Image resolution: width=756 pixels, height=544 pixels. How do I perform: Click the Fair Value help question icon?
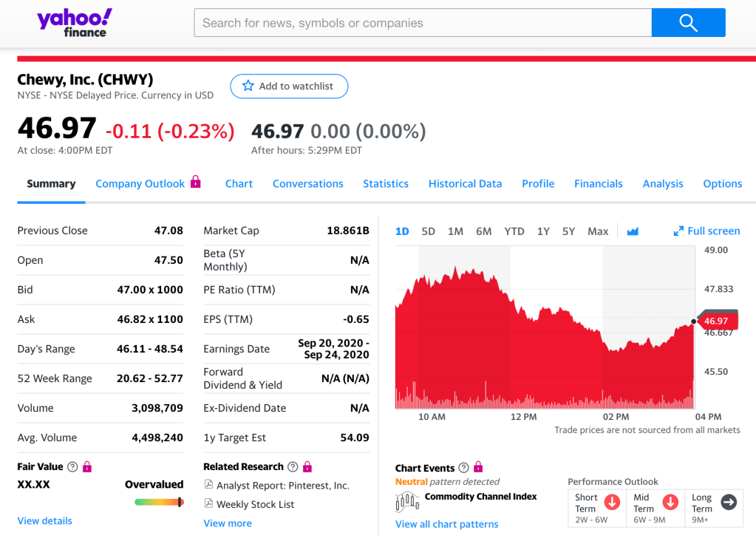click(72, 467)
